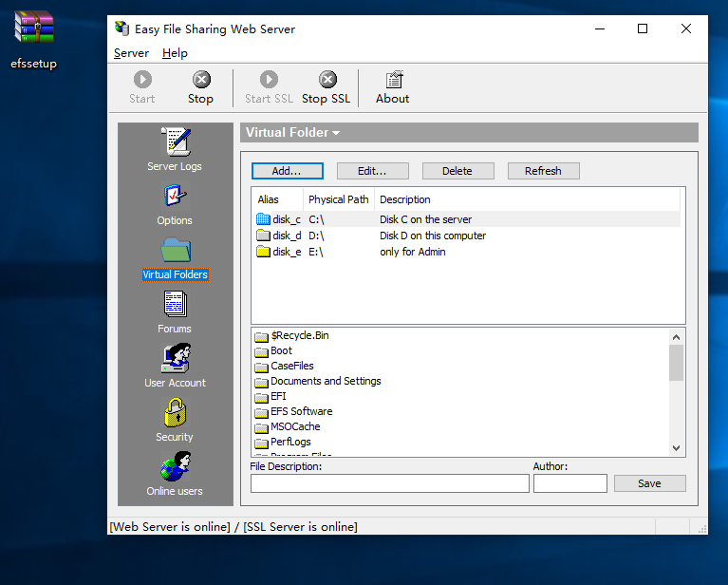Click the disk_d folder icon
The width and height of the screenshot is (728, 585).
pos(263,236)
